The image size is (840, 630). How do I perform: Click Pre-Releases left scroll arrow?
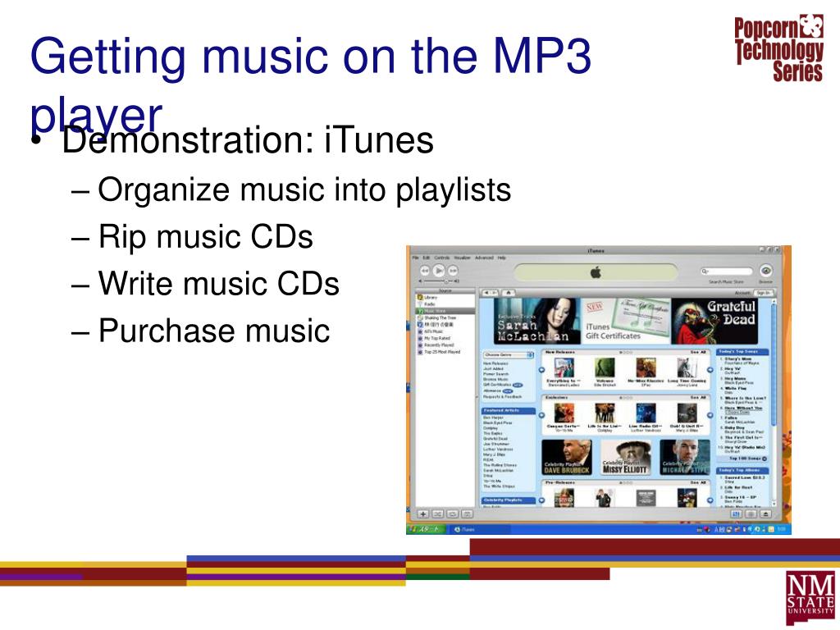[541, 500]
